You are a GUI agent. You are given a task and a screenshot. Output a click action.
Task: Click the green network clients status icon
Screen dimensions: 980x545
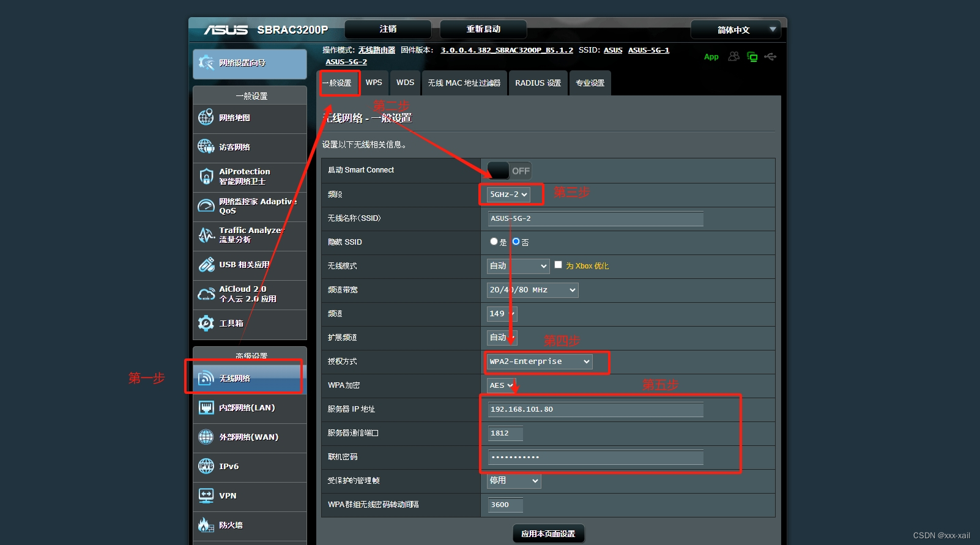point(752,57)
